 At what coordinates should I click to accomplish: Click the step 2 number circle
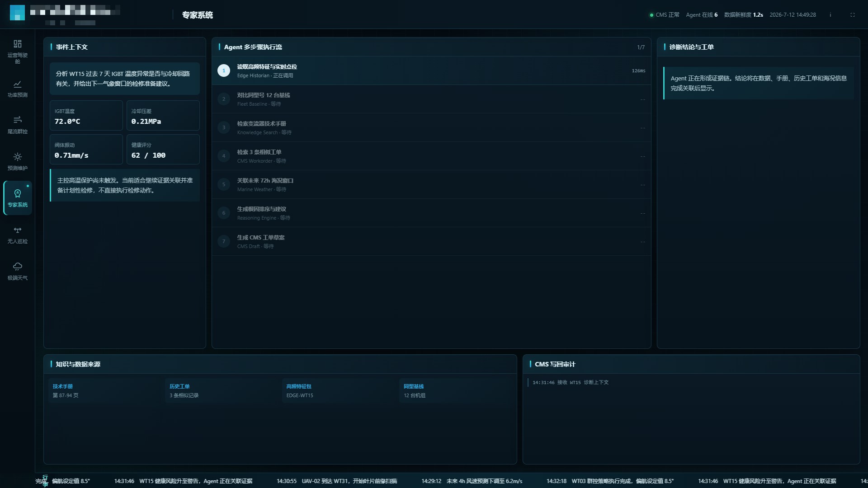[224, 99]
